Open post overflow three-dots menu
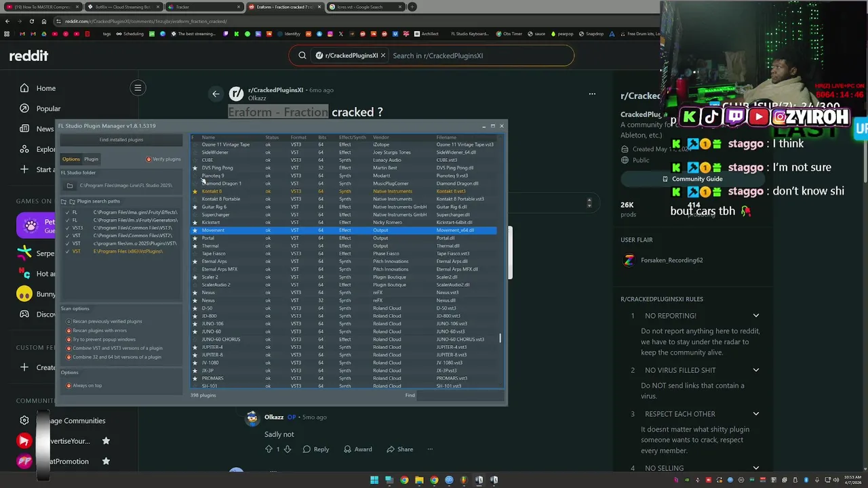 592,94
